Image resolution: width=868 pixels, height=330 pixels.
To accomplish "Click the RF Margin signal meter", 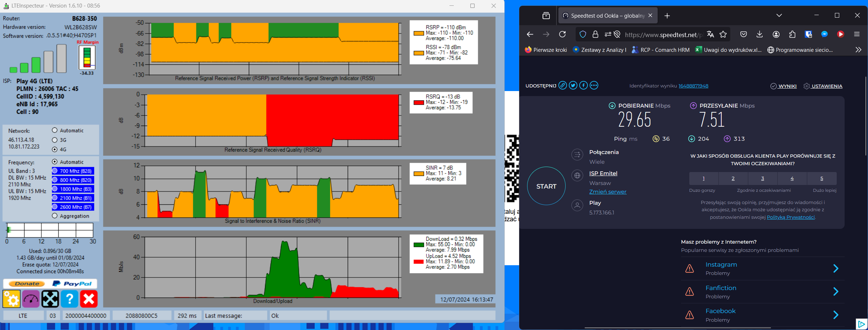I will click(x=87, y=58).
